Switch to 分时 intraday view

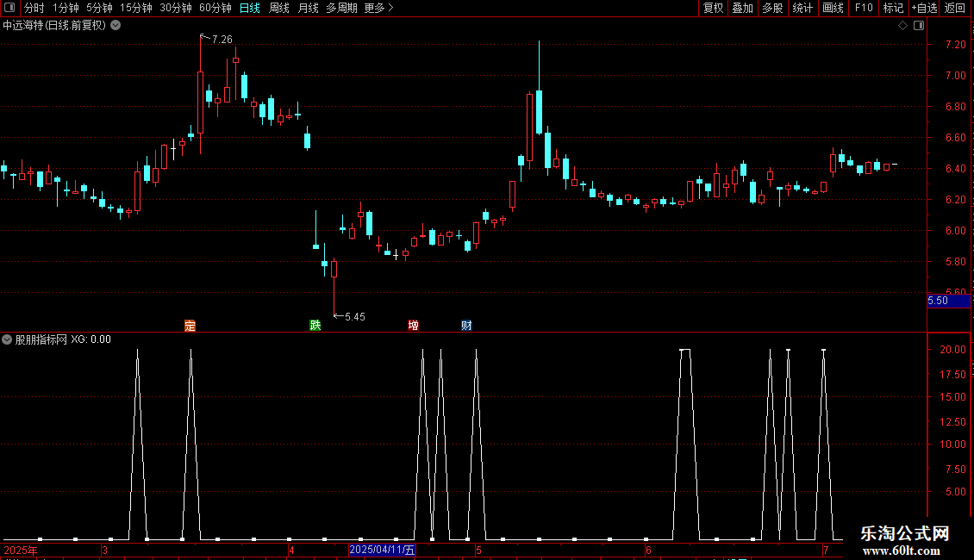tap(34, 8)
